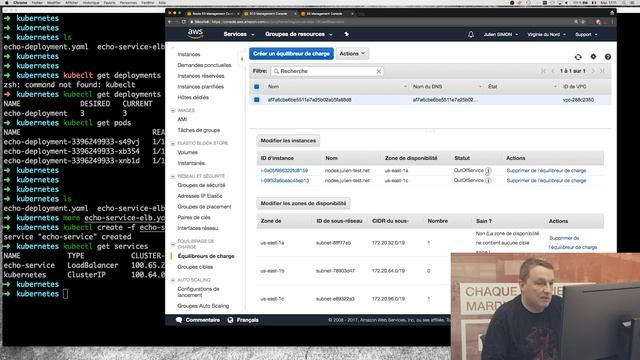The width and height of the screenshot is (640, 360).
Task: Open the Groupes de ressources dropdown
Action: (x=299, y=34)
